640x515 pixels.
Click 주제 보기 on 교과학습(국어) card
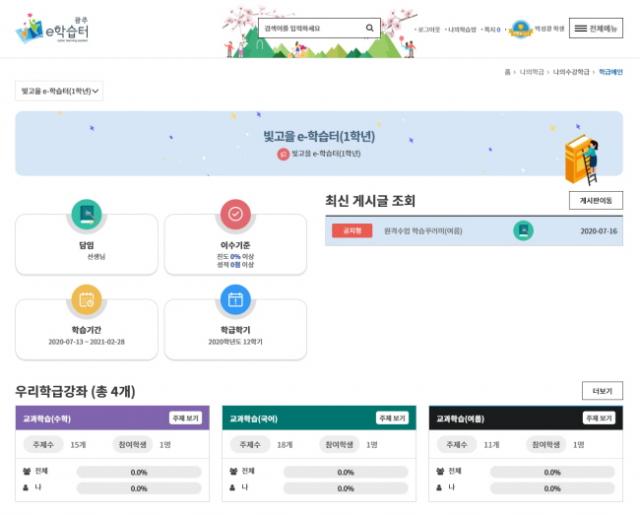(392, 418)
